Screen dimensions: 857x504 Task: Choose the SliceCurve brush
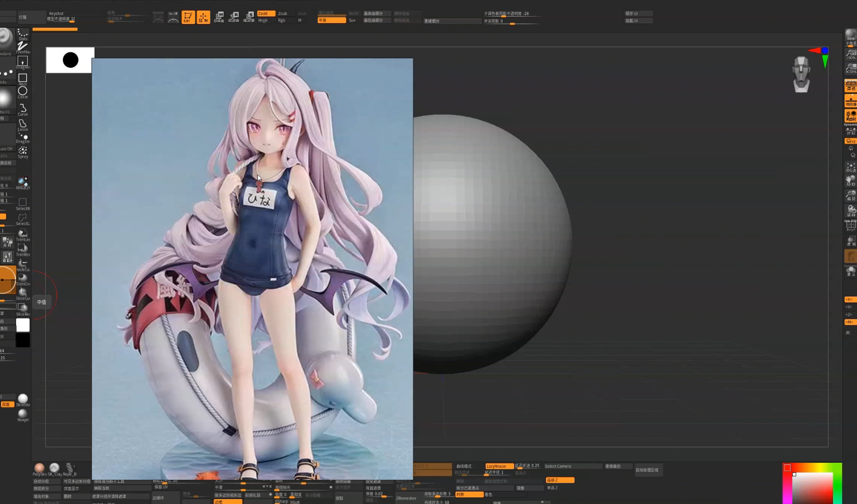point(23,294)
